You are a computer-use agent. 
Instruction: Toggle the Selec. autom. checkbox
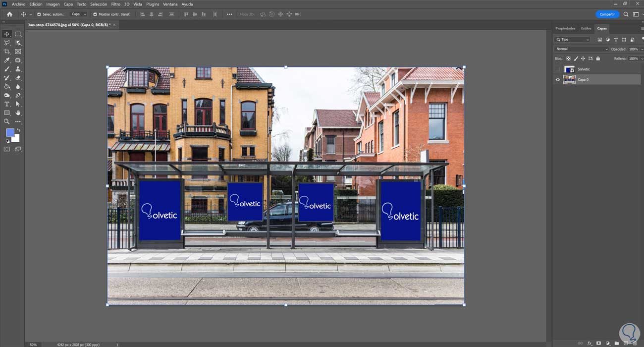point(39,14)
